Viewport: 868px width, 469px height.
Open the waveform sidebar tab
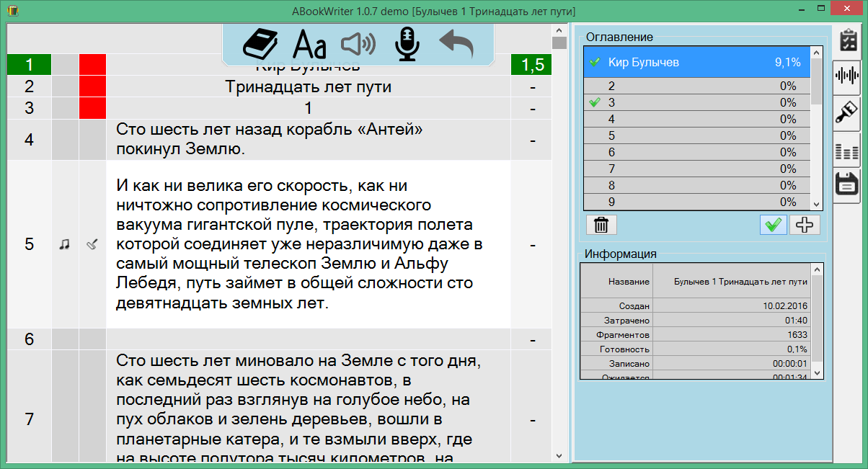847,76
